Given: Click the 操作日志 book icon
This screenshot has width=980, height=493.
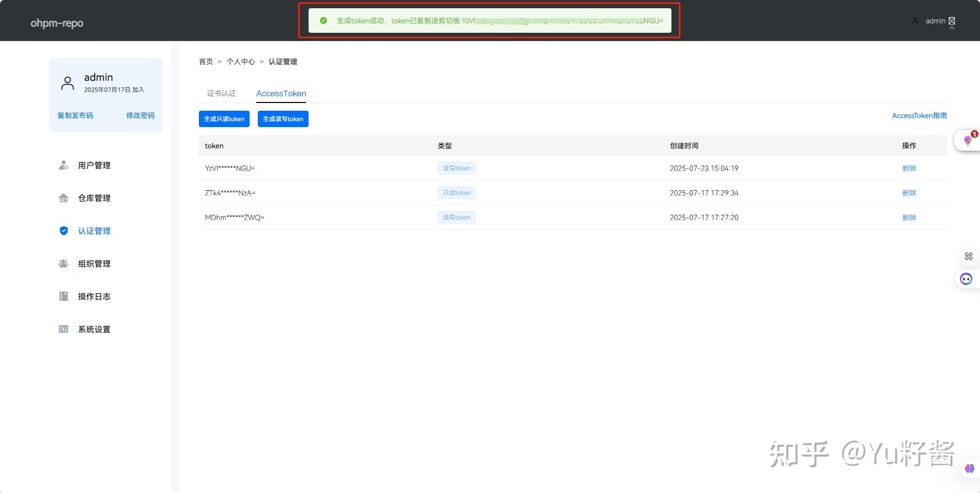Looking at the screenshot, I should pos(64,296).
